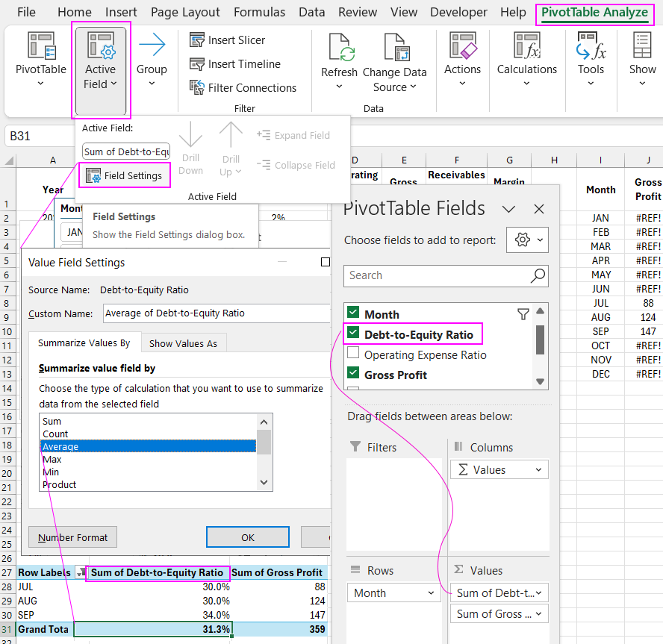Screen dimensions: 663x644
Task: Switch to the Show Values As tab
Action: [x=183, y=343]
